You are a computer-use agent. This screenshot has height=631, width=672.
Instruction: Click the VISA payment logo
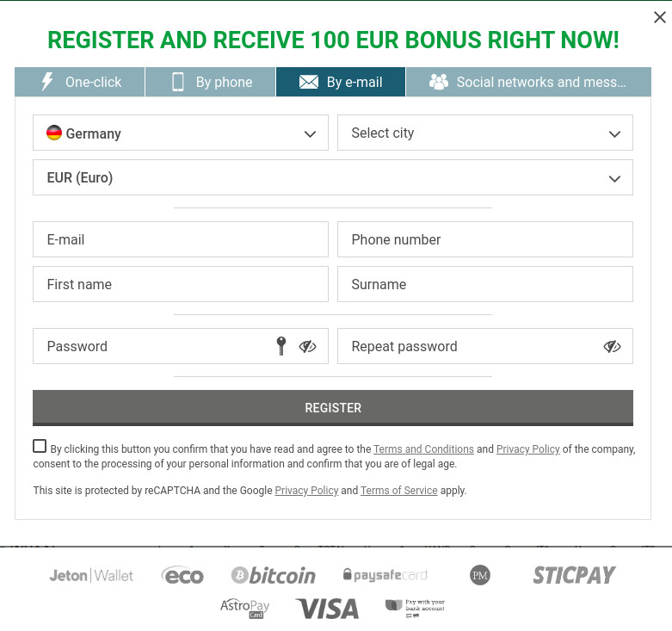click(x=328, y=609)
